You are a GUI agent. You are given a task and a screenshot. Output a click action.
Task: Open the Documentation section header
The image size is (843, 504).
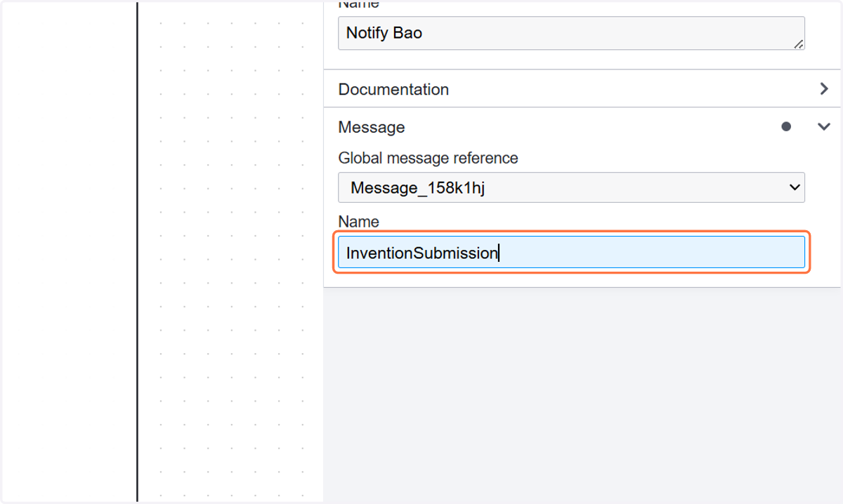[x=582, y=89]
